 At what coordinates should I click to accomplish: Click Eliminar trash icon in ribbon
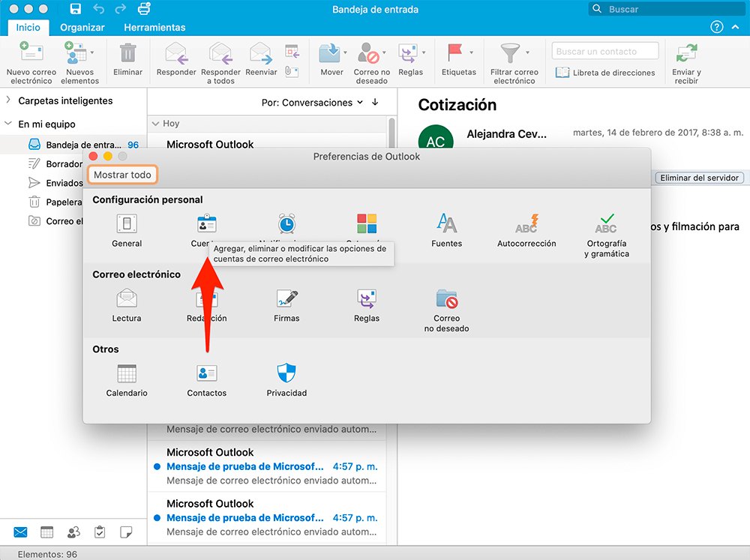(127, 58)
